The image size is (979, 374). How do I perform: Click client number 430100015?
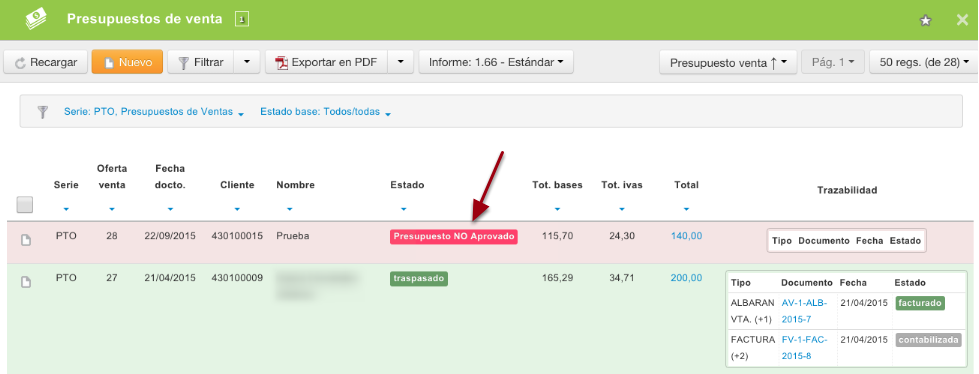click(237, 236)
